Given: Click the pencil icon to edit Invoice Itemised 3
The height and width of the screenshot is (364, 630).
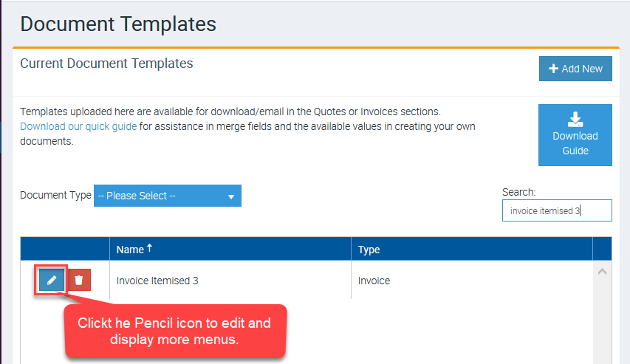Looking at the screenshot, I should [52, 281].
